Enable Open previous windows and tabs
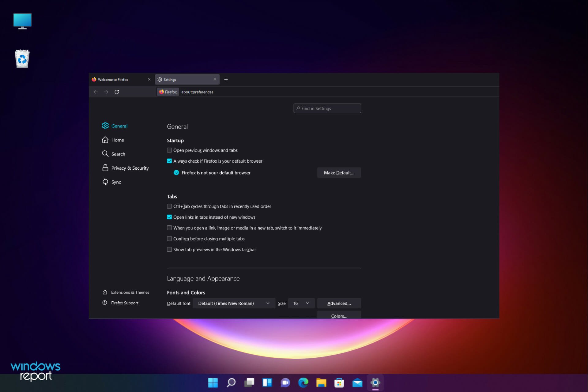 pos(169,150)
